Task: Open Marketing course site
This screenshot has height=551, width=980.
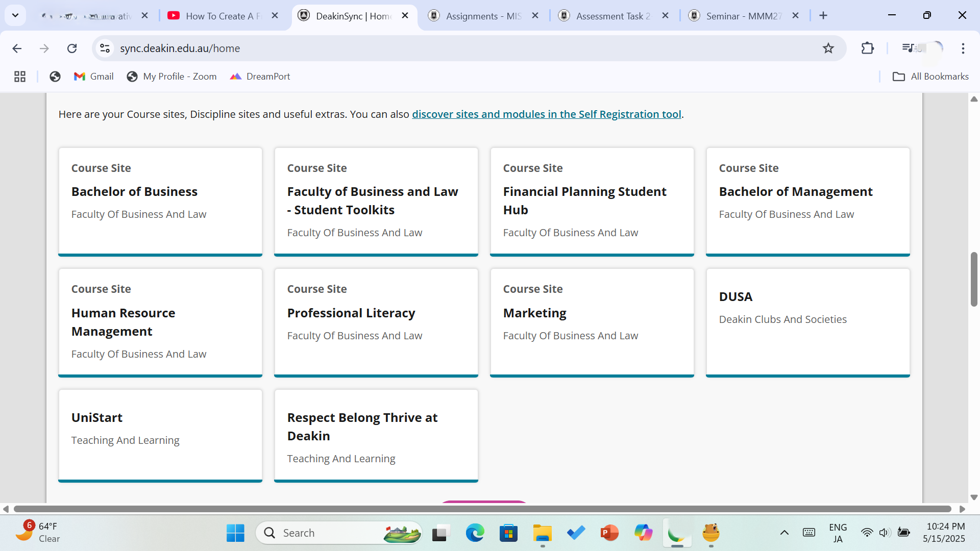Action: (x=592, y=323)
